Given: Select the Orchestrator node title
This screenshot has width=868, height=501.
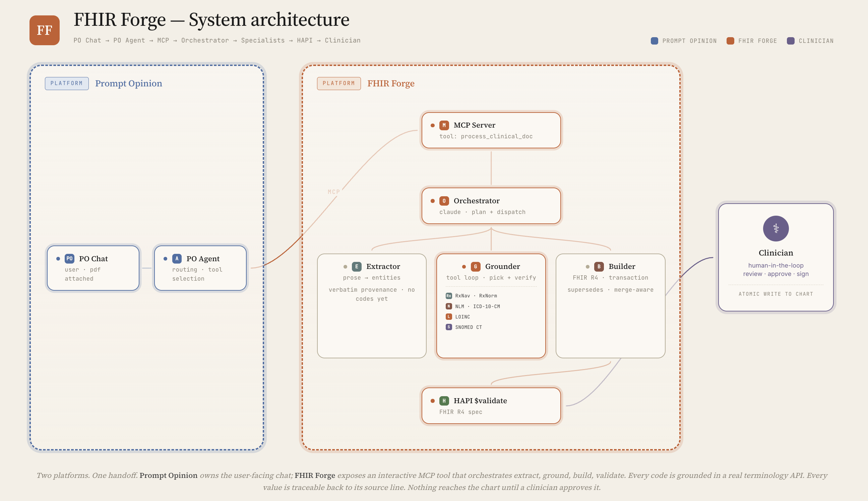Looking at the screenshot, I should click(x=477, y=201).
